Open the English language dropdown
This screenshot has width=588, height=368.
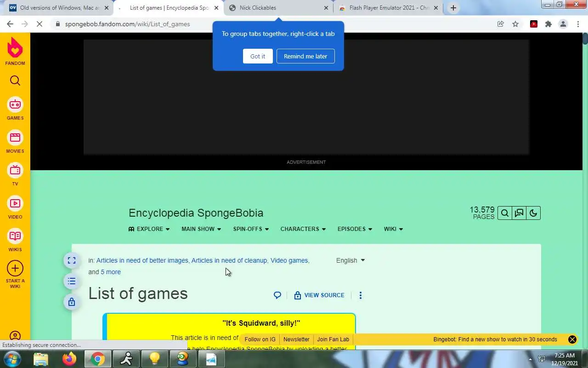351,260
